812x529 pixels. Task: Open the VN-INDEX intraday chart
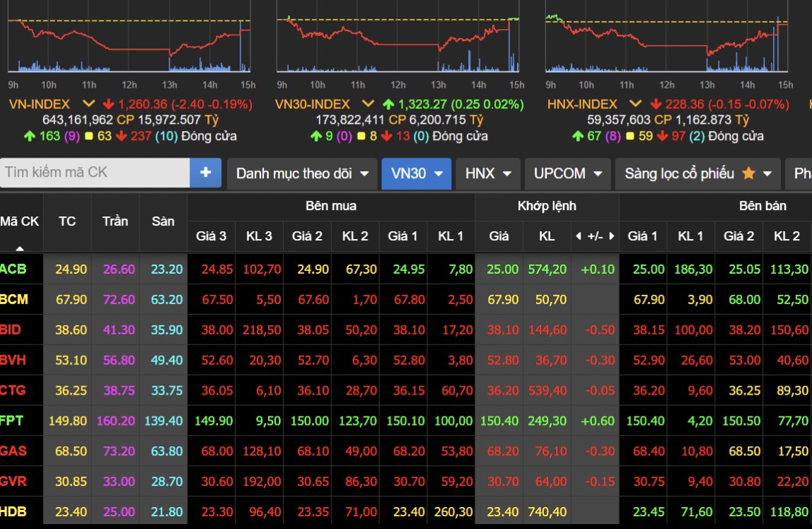point(129,42)
